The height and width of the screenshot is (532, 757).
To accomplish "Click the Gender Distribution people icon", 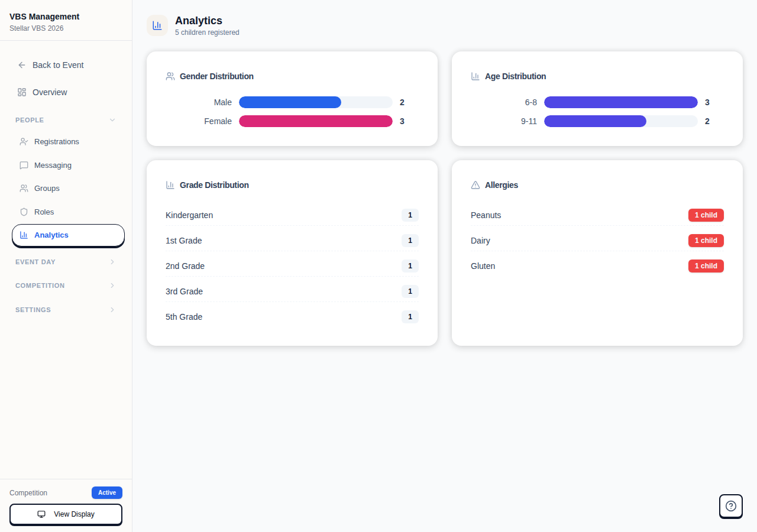I will click(170, 76).
